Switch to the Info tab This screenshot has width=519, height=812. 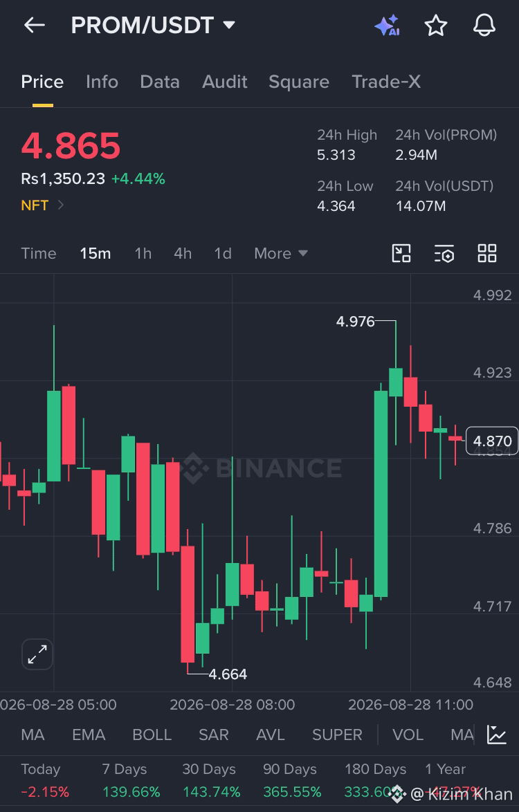click(102, 82)
